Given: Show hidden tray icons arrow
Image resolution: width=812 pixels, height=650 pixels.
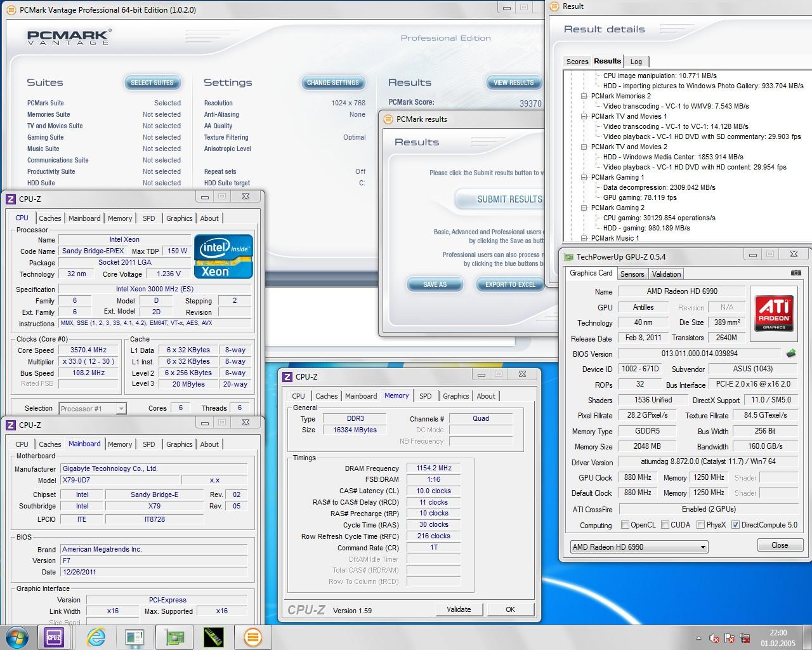Looking at the screenshot, I should point(699,638).
